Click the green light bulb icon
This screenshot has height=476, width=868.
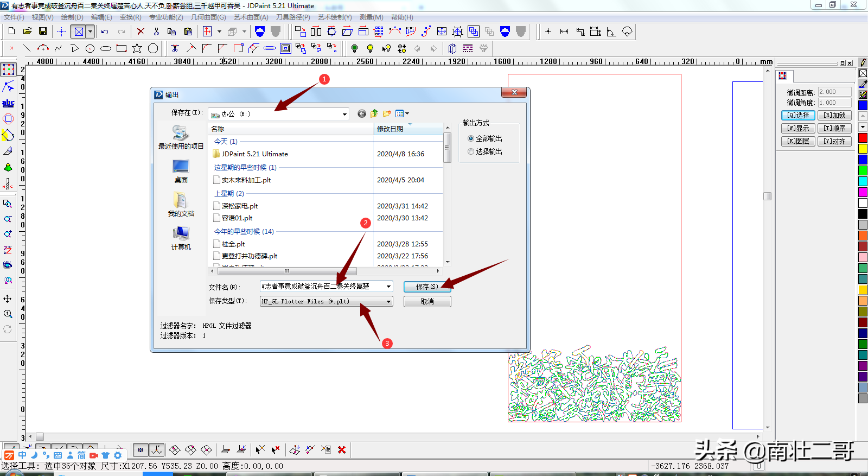pyautogui.click(x=354, y=48)
